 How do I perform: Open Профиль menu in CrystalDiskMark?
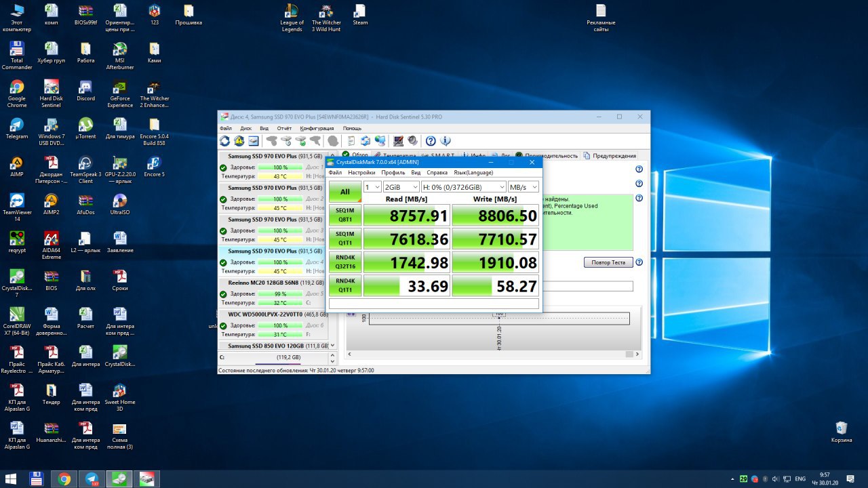click(x=393, y=173)
